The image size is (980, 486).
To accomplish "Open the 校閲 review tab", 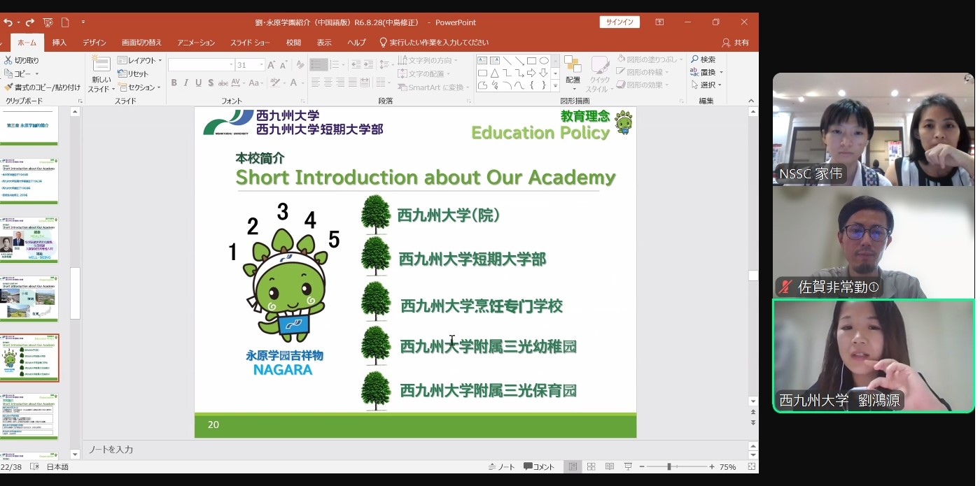I will pyautogui.click(x=293, y=43).
